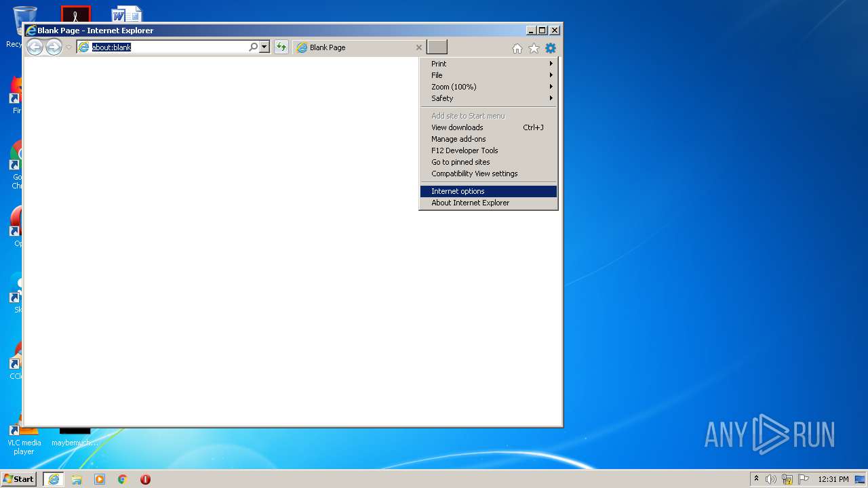
Task: Launch Chrome from taskbar
Action: (x=122, y=479)
